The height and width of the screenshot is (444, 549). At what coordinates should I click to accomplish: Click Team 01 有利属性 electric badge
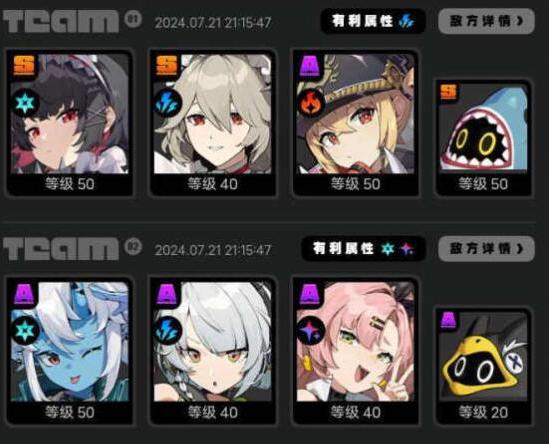click(x=373, y=21)
